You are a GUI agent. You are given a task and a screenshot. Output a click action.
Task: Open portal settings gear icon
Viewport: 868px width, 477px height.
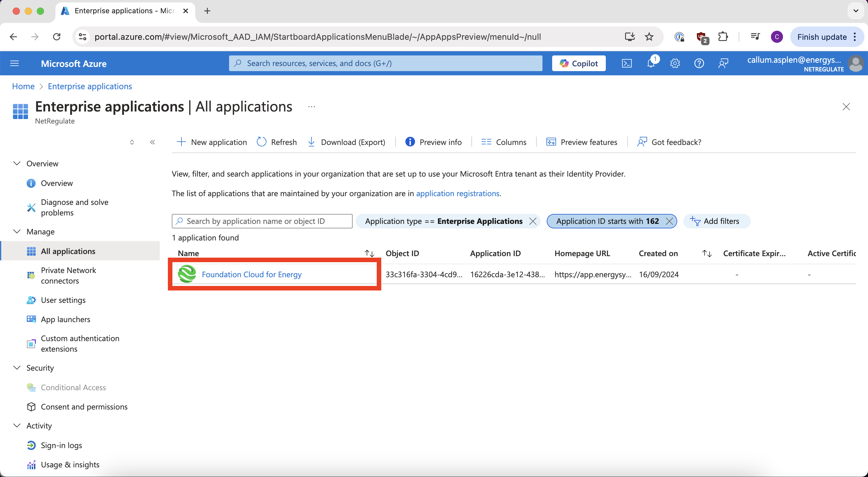click(x=675, y=63)
